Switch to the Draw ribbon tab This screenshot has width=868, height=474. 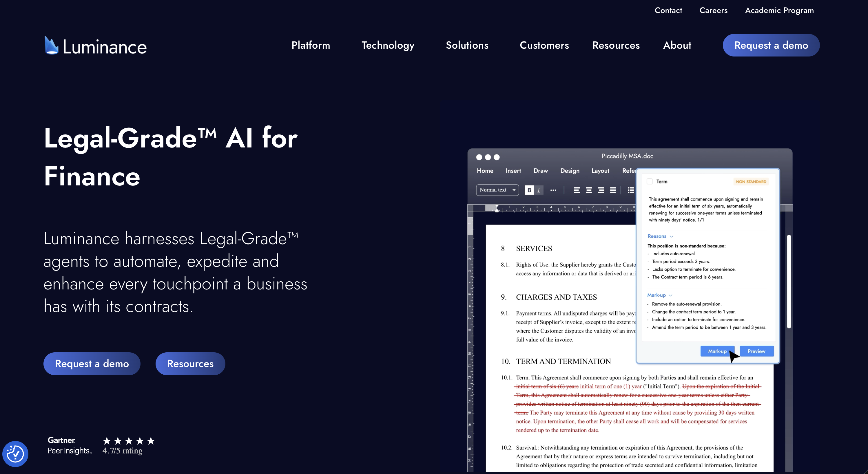click(x=541, y=171)
